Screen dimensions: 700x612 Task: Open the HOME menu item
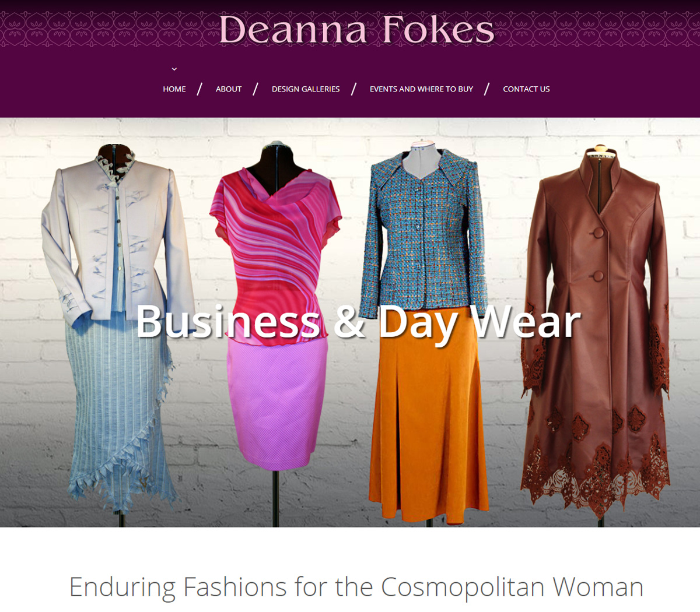(x=174, y=89)
